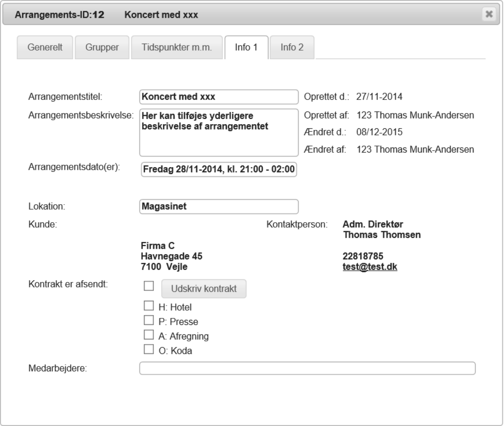Click the Firma C customer name
The height and width of the screenshot is (426, 504).
[x=158, y=246]
